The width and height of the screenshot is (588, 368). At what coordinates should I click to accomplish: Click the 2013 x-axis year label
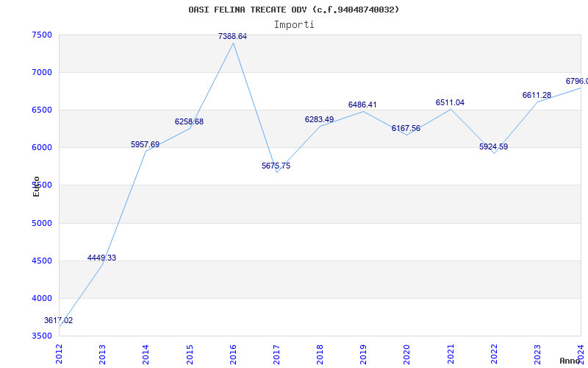tap(102, 354)
